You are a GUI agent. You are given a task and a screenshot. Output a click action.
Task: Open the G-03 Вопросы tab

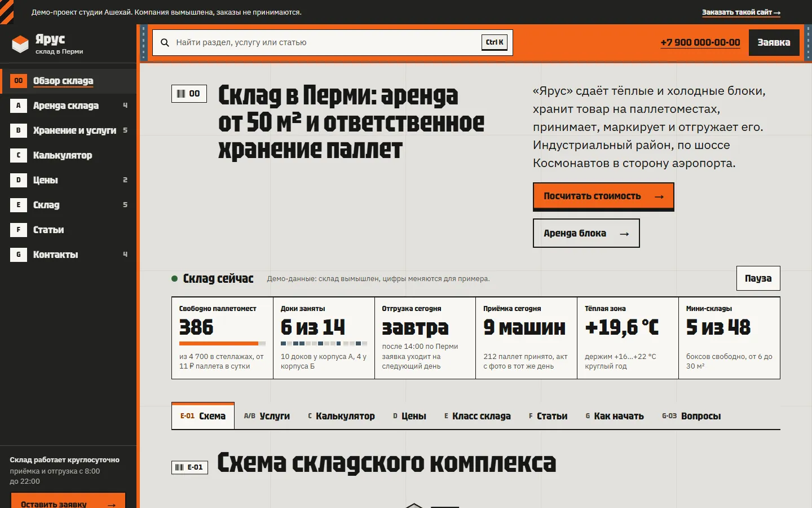[691, 416]
